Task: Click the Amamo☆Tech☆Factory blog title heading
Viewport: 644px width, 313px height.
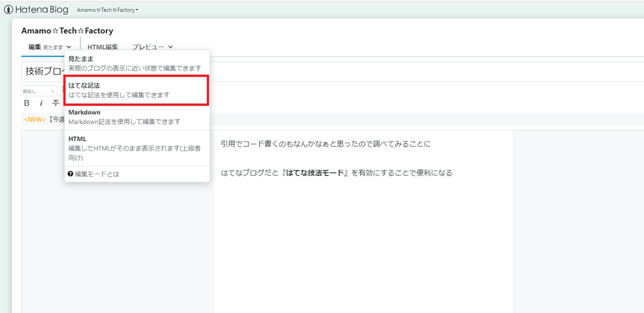Action: point(67,31)
